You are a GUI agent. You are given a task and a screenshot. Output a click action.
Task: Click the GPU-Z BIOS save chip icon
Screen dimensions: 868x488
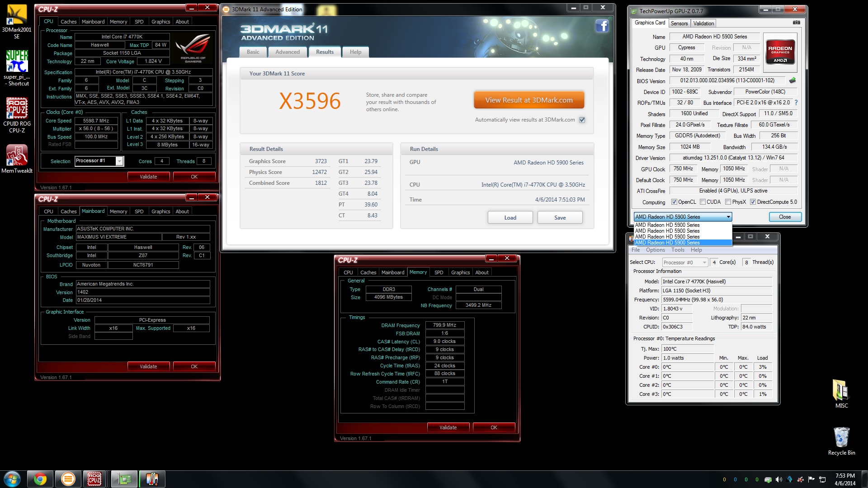[x=793, y=80]
